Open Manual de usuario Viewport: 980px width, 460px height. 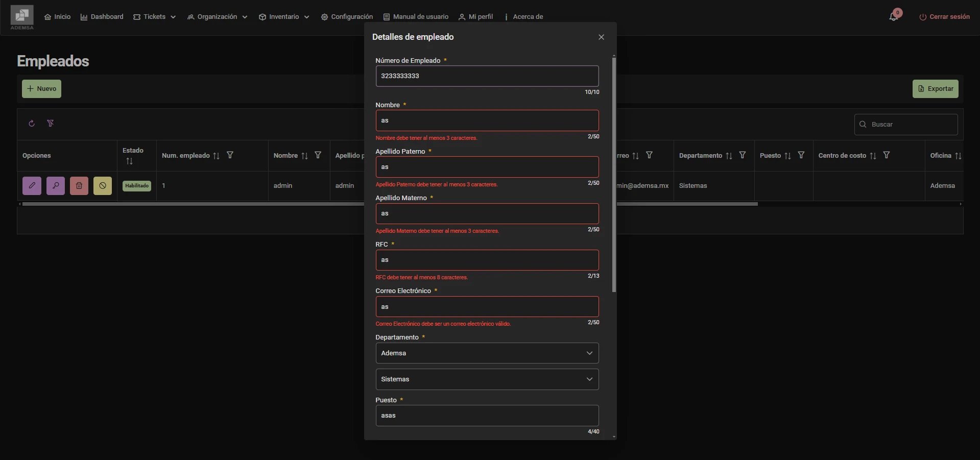coord(416,17)
